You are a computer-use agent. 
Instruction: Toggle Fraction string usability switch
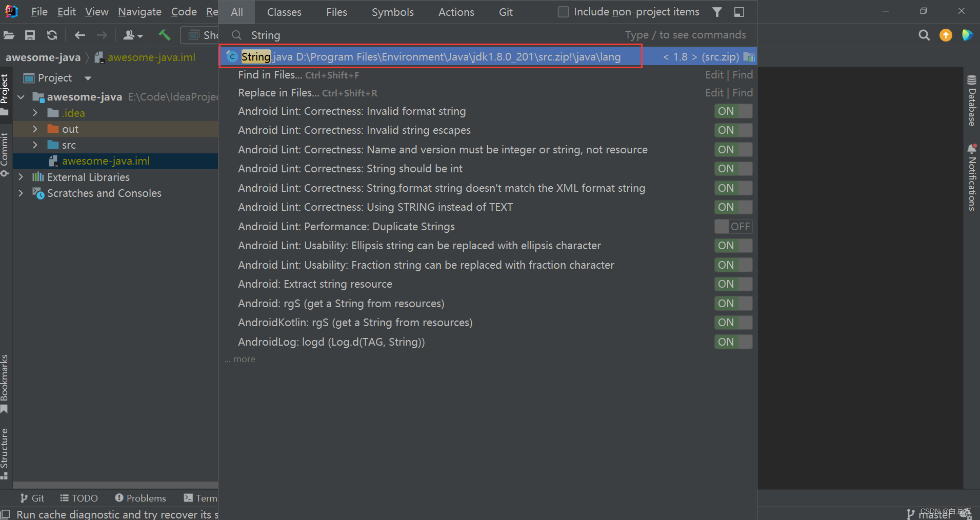[x=733, y=265]
